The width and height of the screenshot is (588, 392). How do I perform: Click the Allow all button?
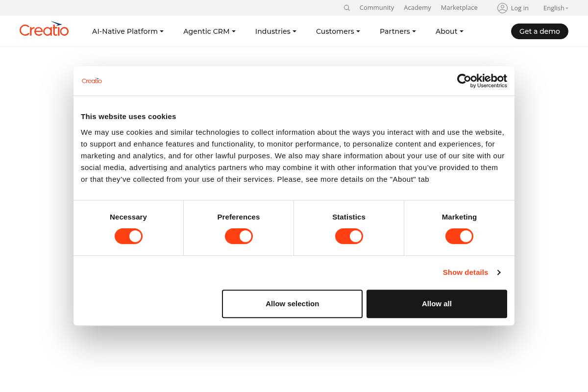(x=437, y=304)
